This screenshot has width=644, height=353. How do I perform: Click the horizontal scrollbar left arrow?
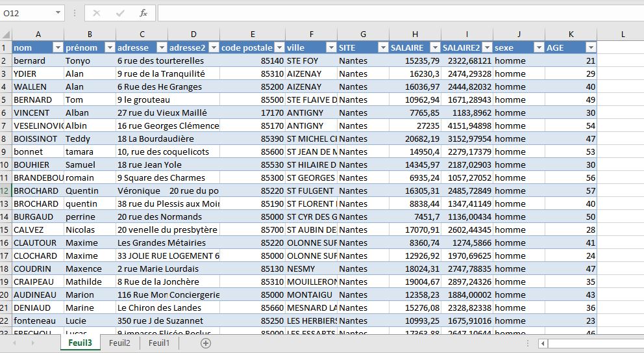[x=543, y=343]
